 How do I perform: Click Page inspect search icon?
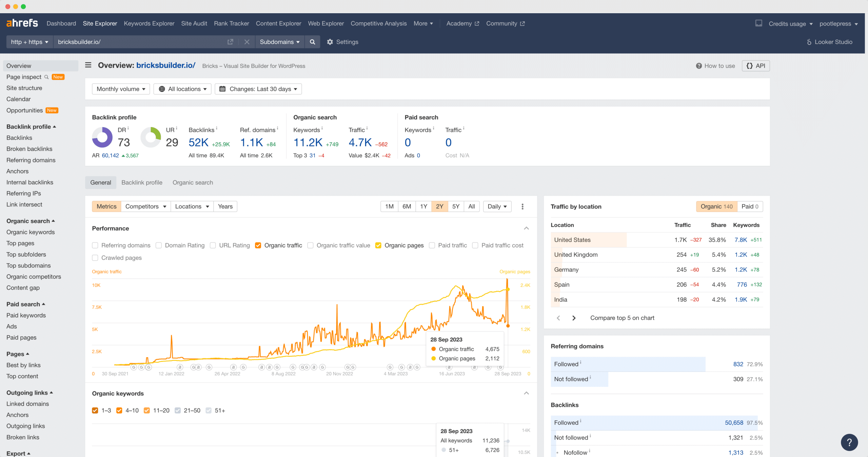click(46, 77)
